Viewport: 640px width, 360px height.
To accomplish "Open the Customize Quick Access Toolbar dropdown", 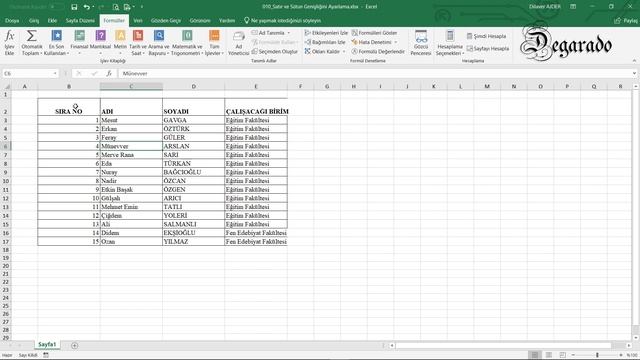I will pos(142,7).
